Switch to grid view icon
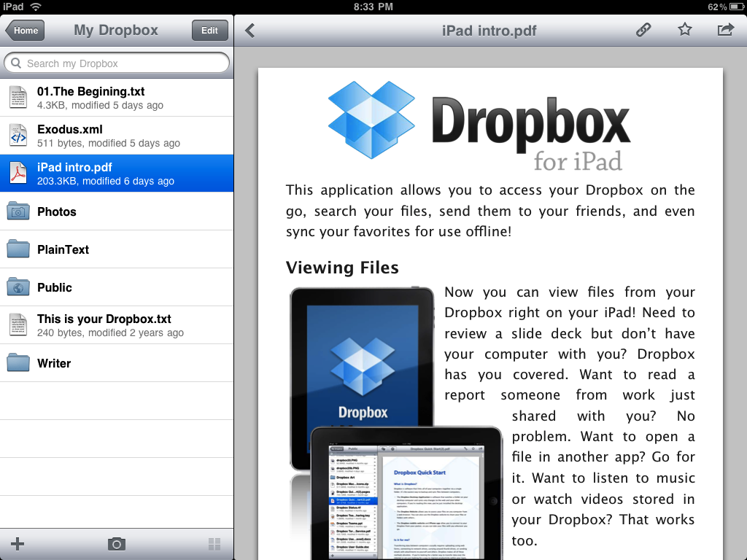 click(x=215, y=544)
